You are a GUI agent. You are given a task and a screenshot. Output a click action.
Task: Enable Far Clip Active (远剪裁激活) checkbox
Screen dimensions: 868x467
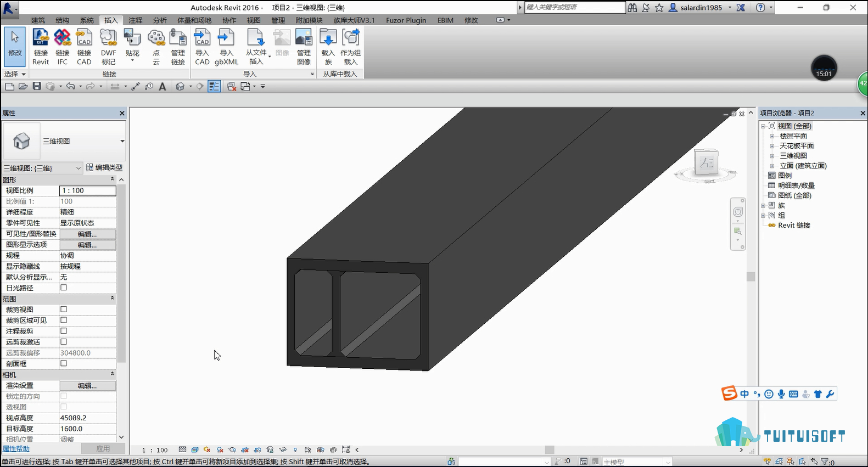click(64, 342)
